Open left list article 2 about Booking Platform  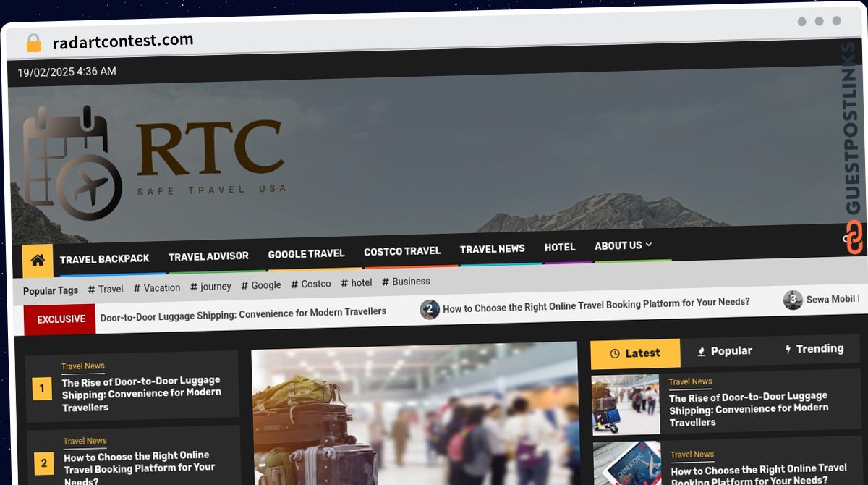[140, 469]
